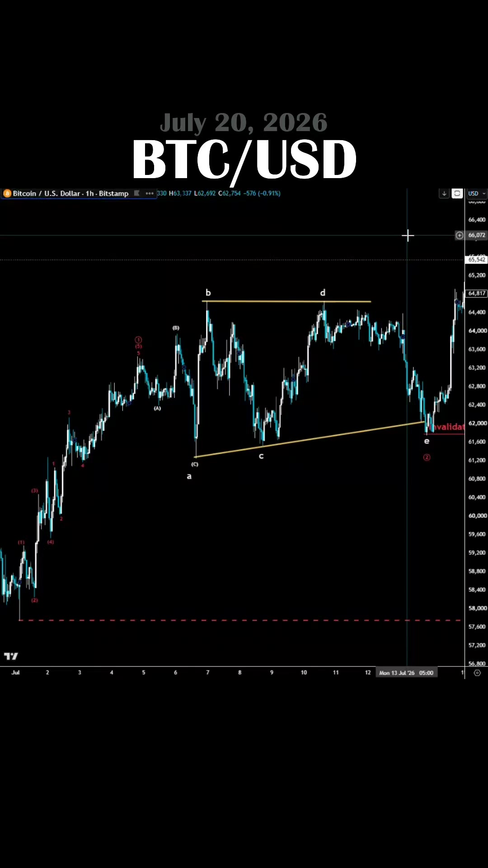Click the Bitcoin / U.S. Dollar symbol title
The height and width of the screenshot is (868, 488).
(47, 193)
